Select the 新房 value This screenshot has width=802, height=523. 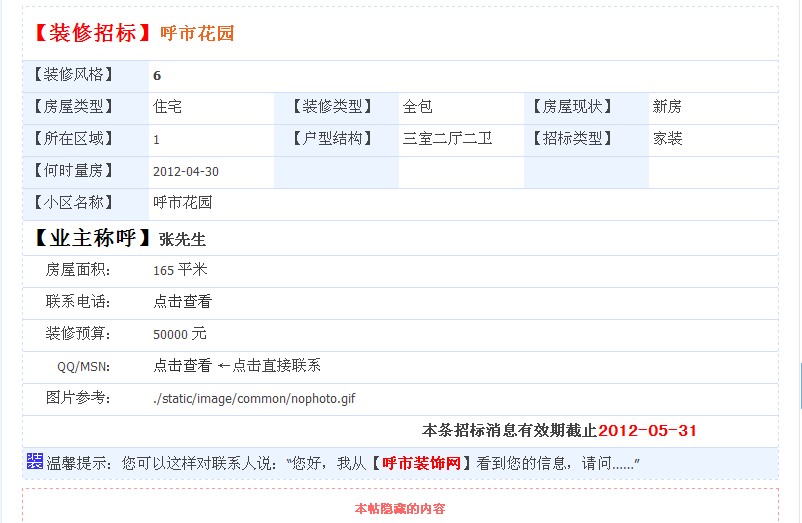(x=667, y=107)
